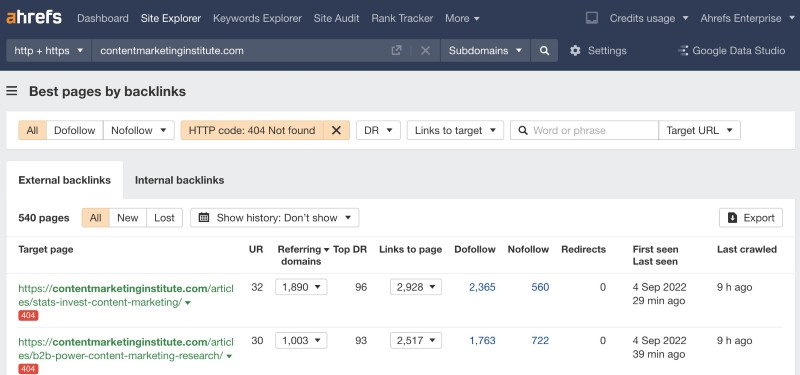The height and width of the screenshot is (375, 800).
Task: Show Lost pages only
Action: pos(164,218)
